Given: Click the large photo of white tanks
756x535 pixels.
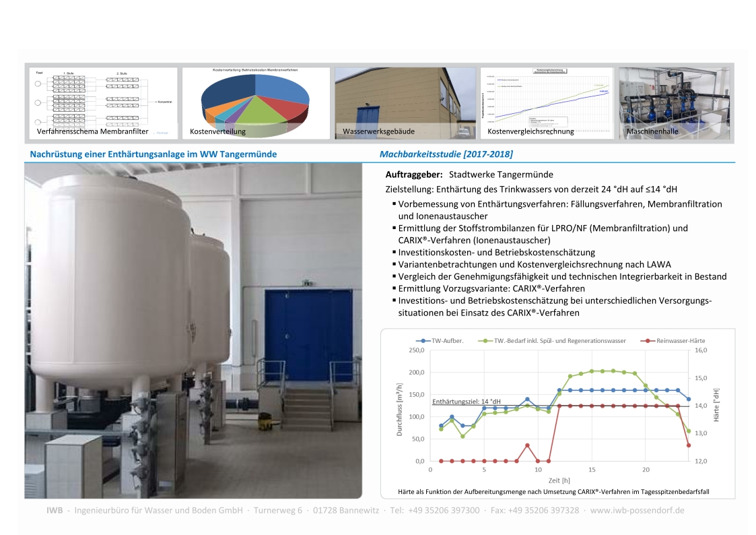Looking at the screenshot, I should click(x=193, y=332).
